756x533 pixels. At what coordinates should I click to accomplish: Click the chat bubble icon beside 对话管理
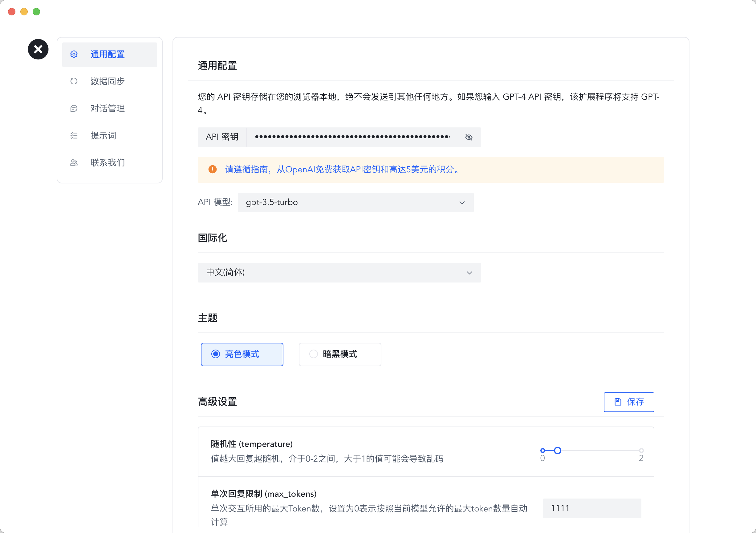pos(74,109)
